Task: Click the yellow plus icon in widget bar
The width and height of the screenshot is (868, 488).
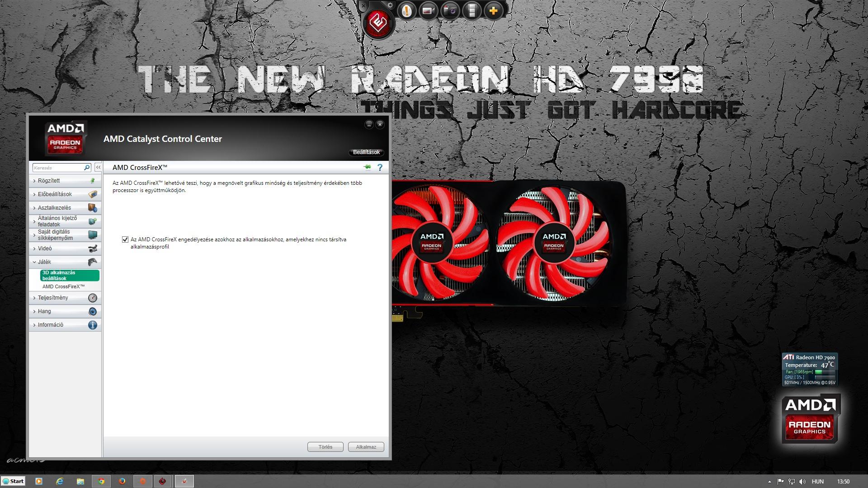Action: click(493, 10)
